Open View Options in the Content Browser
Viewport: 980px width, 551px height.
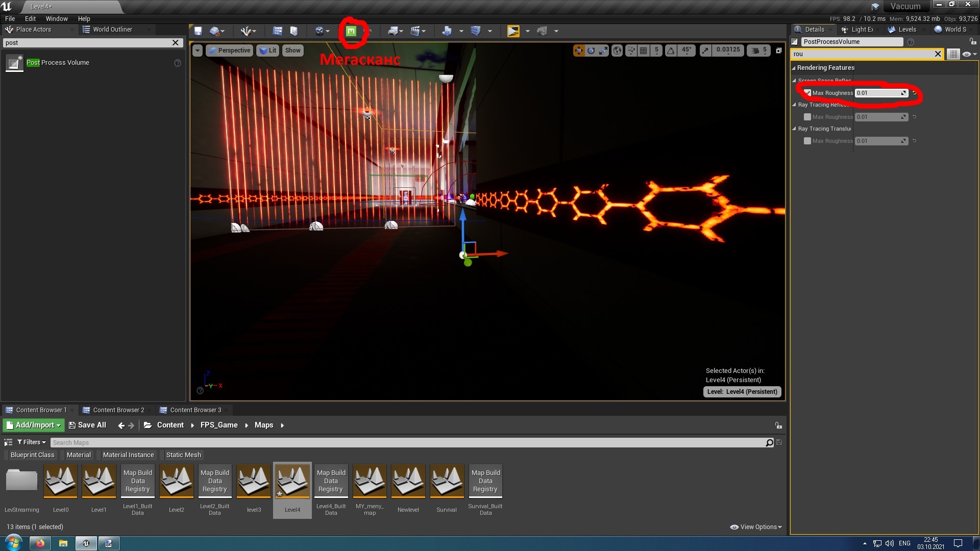click(x=756, y=527)
